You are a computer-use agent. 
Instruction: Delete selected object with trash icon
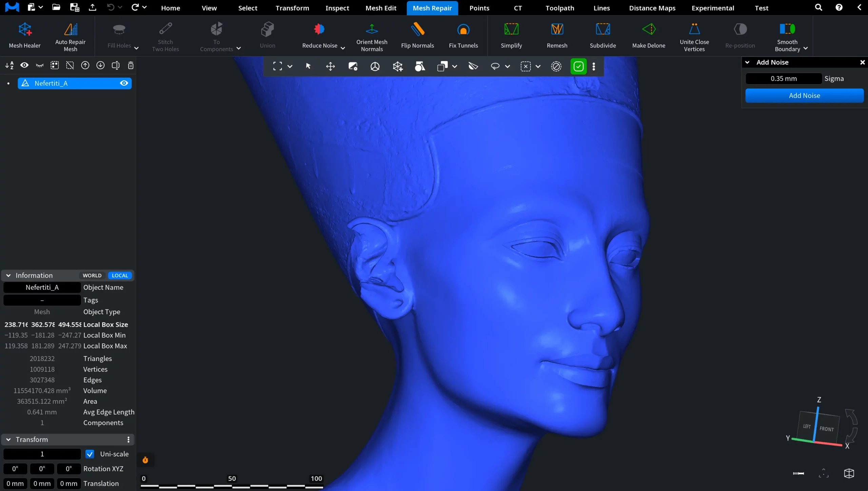131,65
